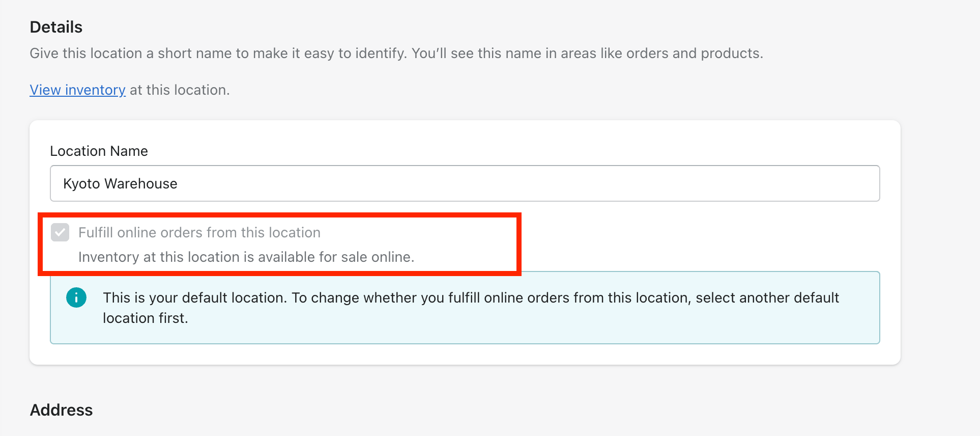Click 'You'll see this name in areas' sentence

click(x=587, y=53)
